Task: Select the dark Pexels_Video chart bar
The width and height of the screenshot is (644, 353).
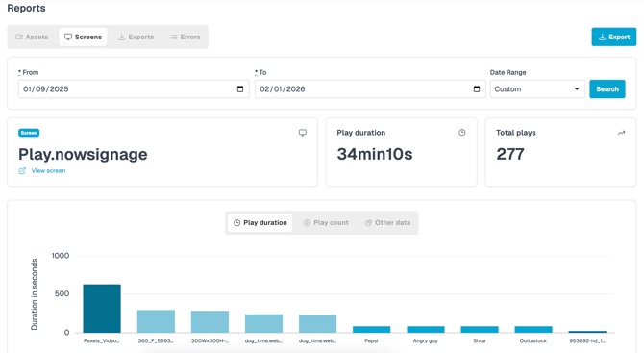Action: coord(102,308)
